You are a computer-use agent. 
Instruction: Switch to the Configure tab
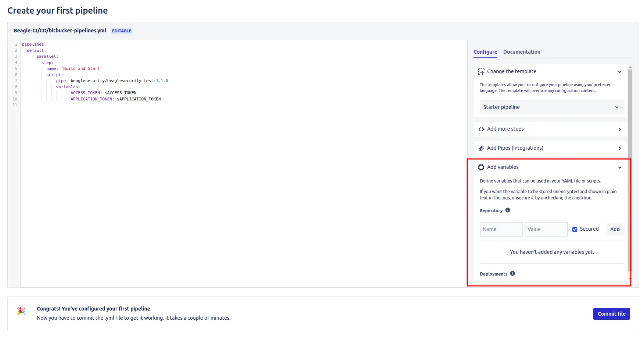pyautogui.click(x=485, y=52)
